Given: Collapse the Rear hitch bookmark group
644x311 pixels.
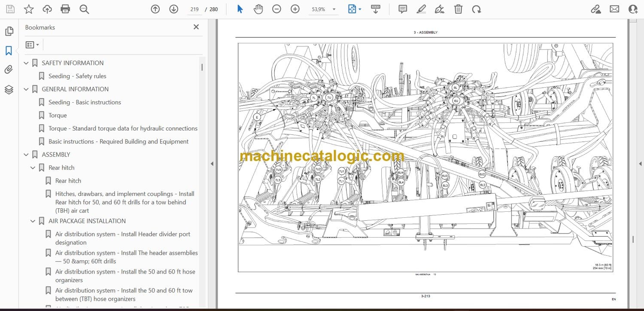Looking at the screenshot, I should point(33,168).
